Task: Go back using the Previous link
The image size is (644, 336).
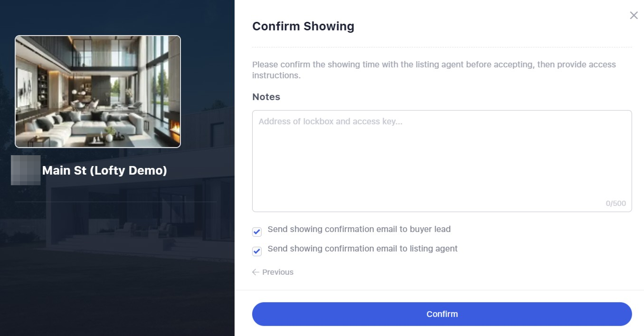Action: coord(277,272)
